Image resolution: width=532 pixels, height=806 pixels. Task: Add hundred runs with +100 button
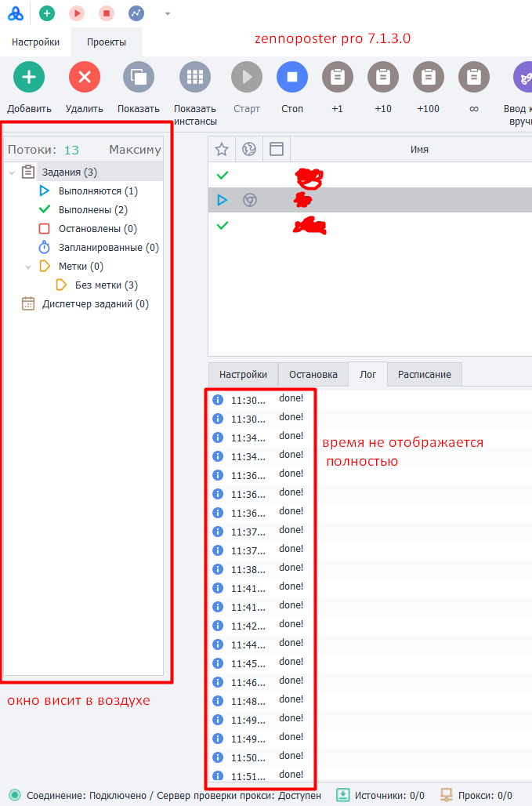point(429,77)
